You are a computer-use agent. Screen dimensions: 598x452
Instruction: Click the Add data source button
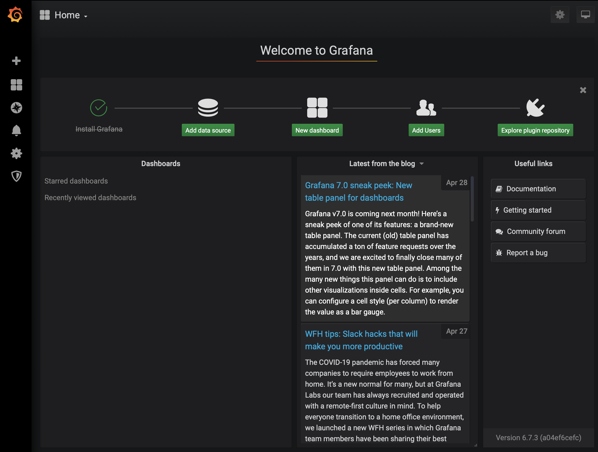click(208, 130)
